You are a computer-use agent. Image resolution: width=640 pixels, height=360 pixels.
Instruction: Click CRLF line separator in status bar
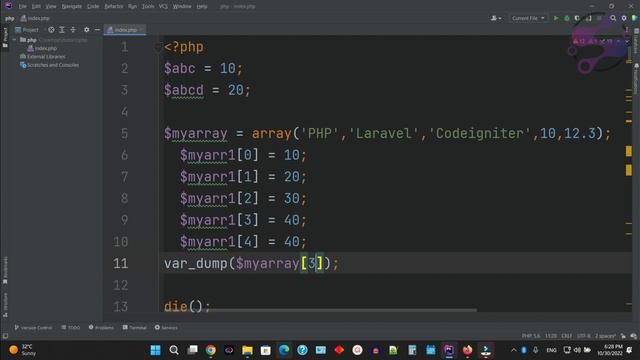[x=566, y=336]
